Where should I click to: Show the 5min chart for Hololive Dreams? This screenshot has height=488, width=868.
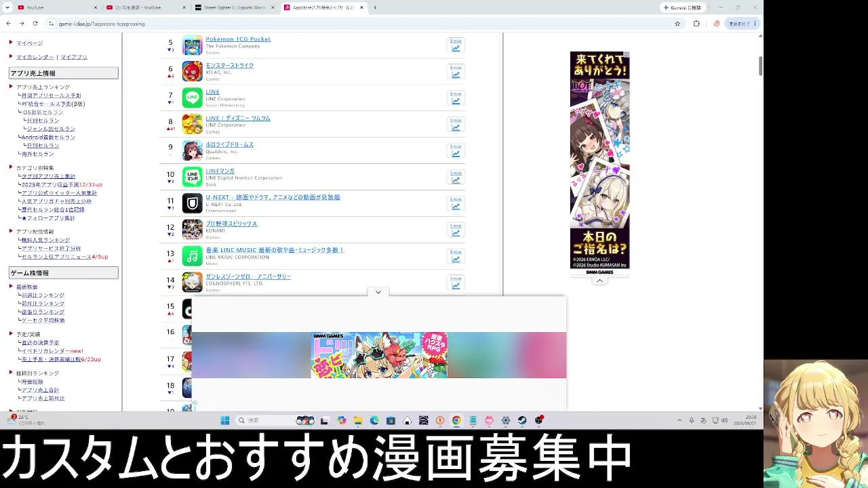pyautogui.click(x=456, y=150)
